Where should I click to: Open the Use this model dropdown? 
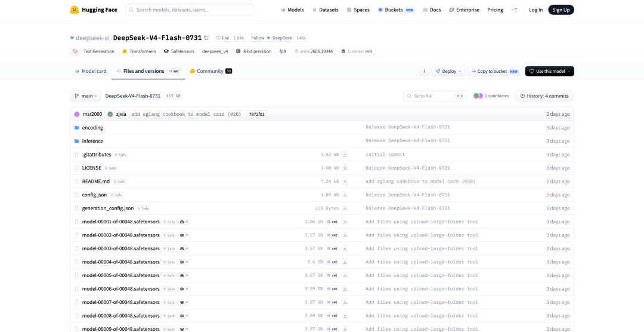pyautogui.click(x=550, y=71)
